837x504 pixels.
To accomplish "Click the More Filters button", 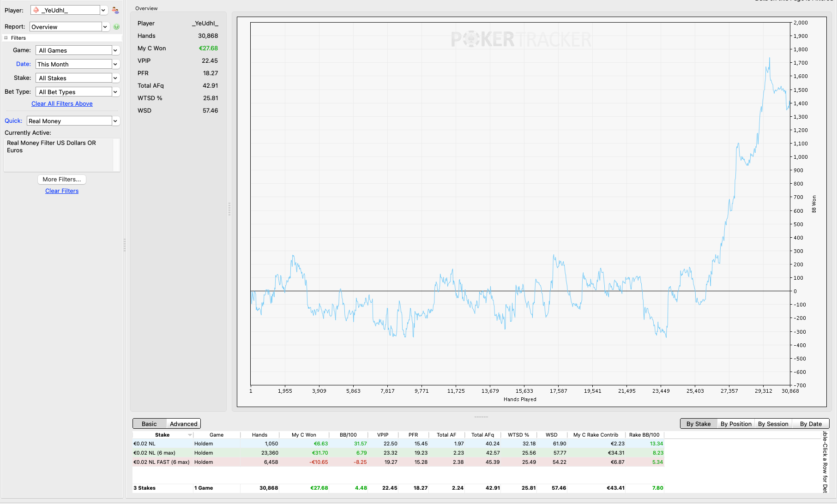I will pyautogui.click(x=62, y=179).
